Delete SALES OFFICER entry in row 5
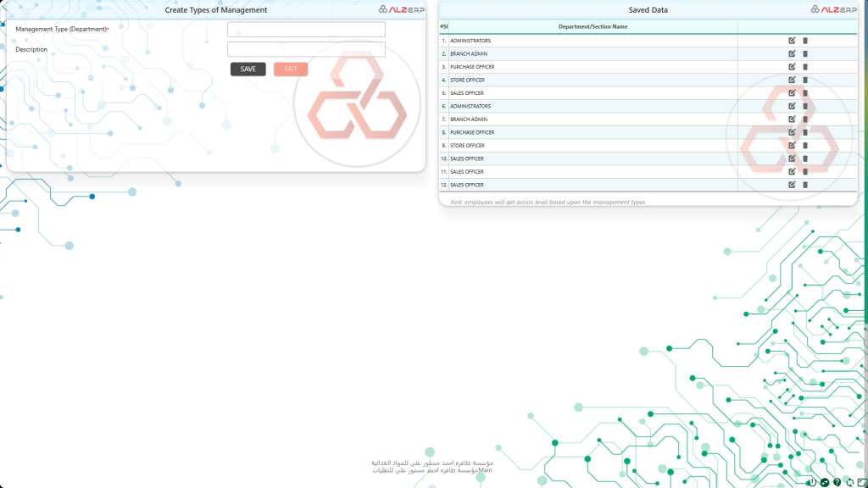The height and width of the screenshot is (488, 868). coord(805,93)
